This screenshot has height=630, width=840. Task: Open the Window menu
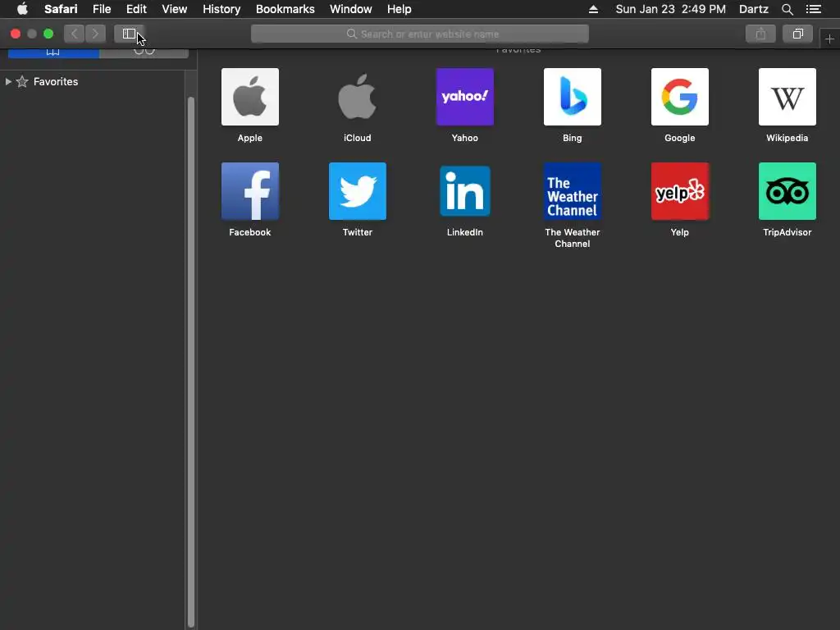tap(351, 9)
